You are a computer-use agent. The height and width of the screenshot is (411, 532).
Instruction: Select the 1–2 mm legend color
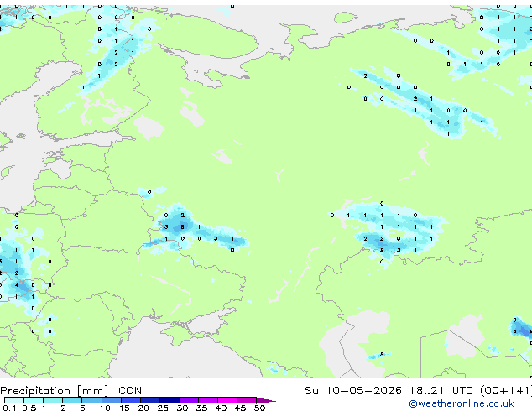pyautogui.click(x=53, y=400)
